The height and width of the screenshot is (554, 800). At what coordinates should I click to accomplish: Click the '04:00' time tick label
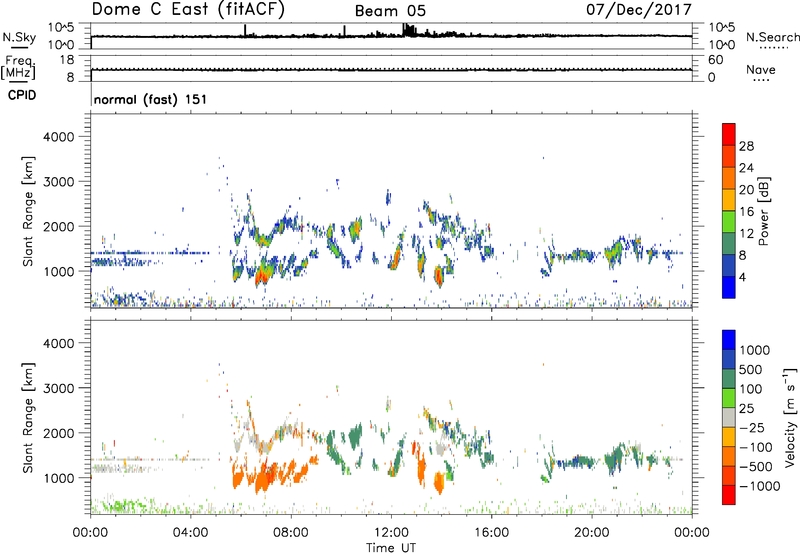[x=191, y=533]
